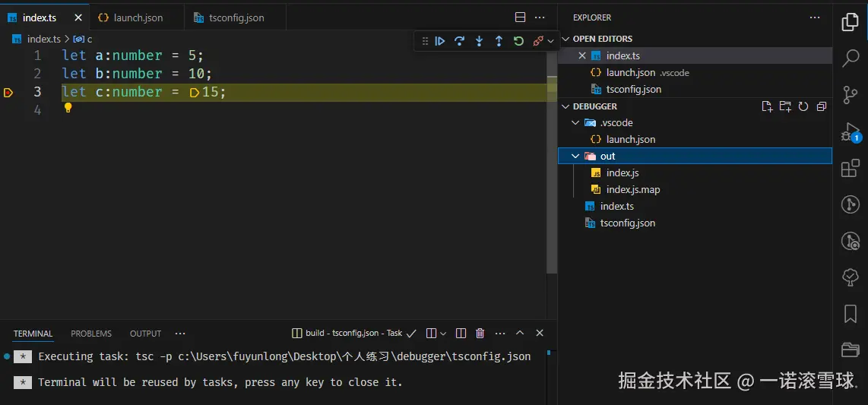Click the c symbol breadcrumb
868x405 pixels.
(x=83, y=40)
